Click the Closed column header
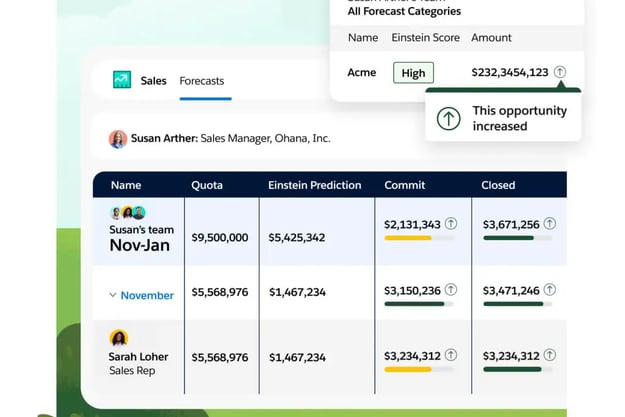The height and width of the screenshot is (417, 625). 498,185
